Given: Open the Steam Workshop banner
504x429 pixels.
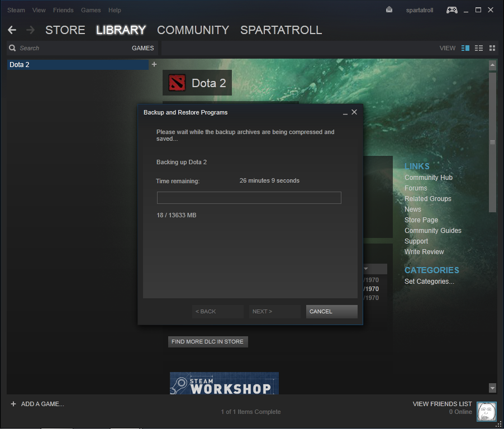Looking at the screenshot, I should coord(224,383).
